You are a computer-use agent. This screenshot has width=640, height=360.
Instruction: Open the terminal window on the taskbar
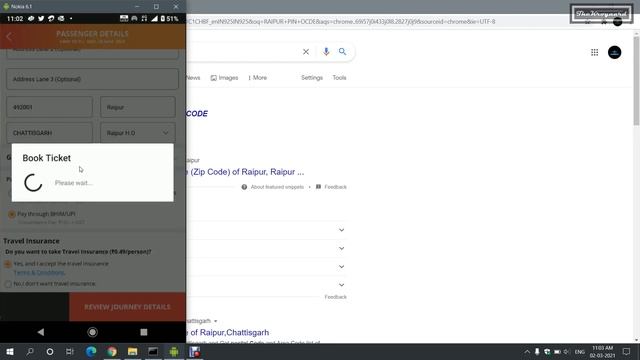pos(153,351)
